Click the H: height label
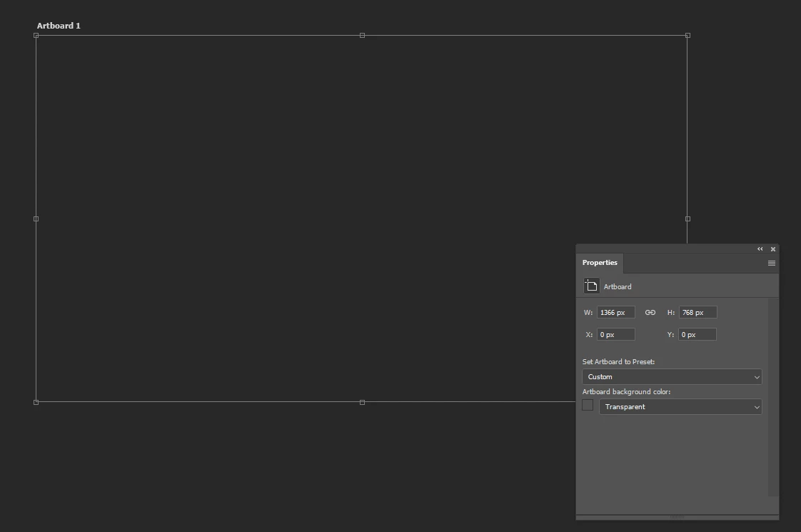801x532 pixels. click(x=671, y=312)
